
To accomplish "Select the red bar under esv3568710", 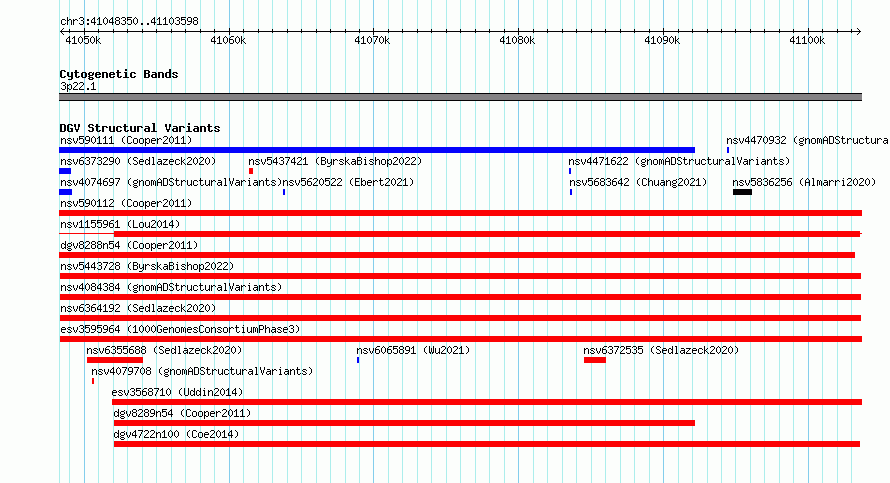I will click(x=487, y=402).
